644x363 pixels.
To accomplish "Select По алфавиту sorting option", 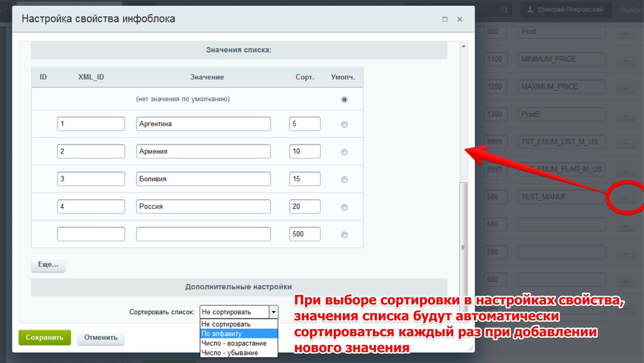I will tap(239, 334).
